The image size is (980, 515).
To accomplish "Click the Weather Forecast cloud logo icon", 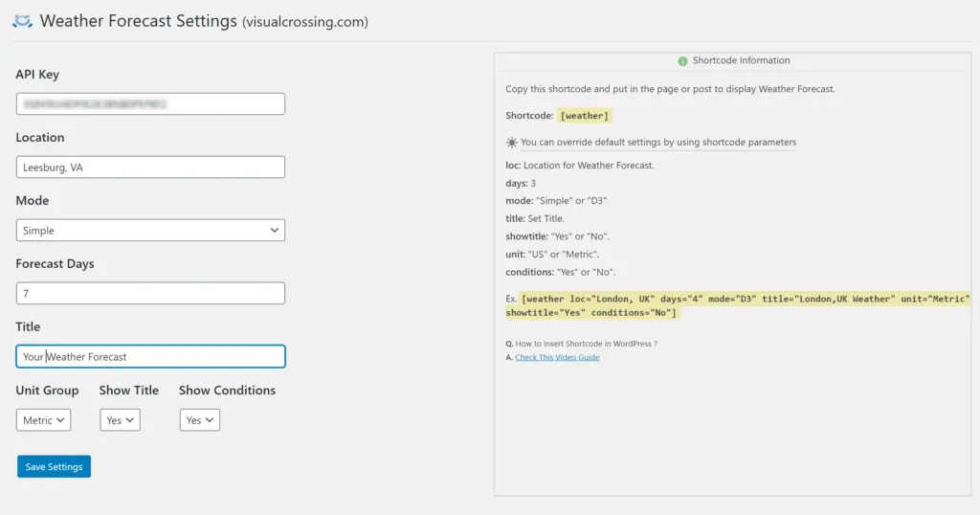I will [x=22, y=20].
